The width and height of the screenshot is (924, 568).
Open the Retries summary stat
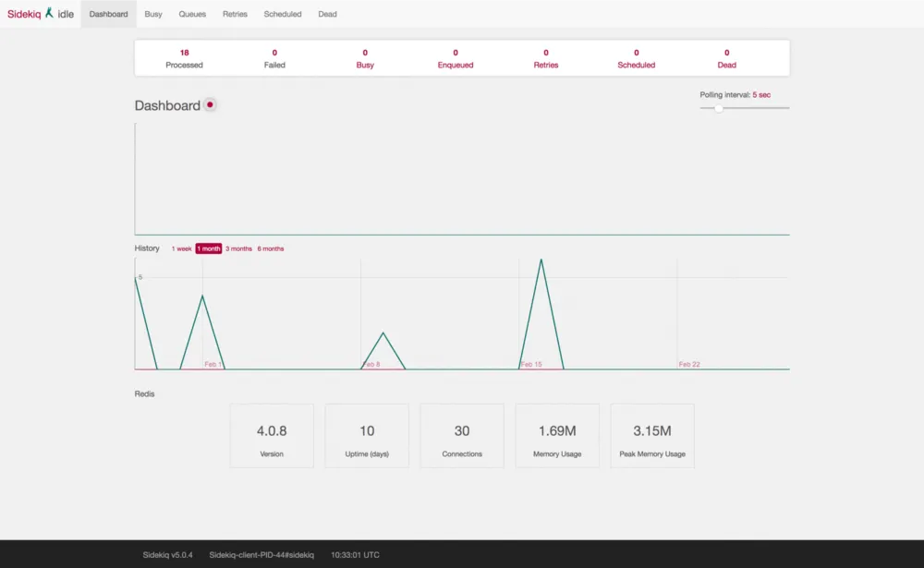click(546, 58)
